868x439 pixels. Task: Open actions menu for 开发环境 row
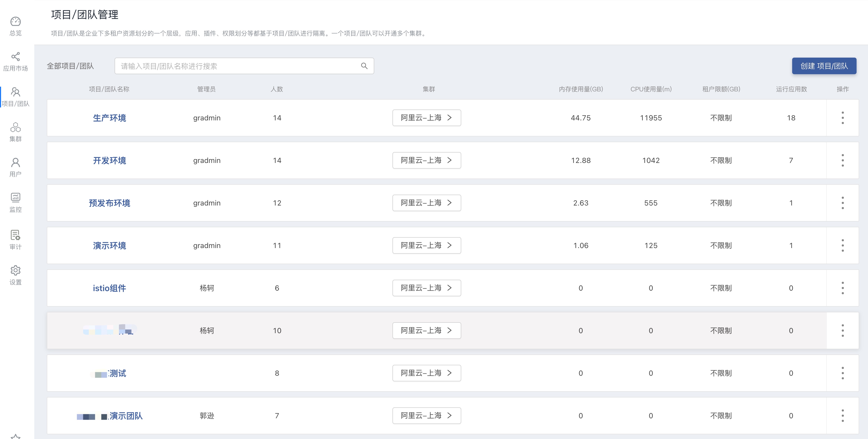[x=842, y=160]
